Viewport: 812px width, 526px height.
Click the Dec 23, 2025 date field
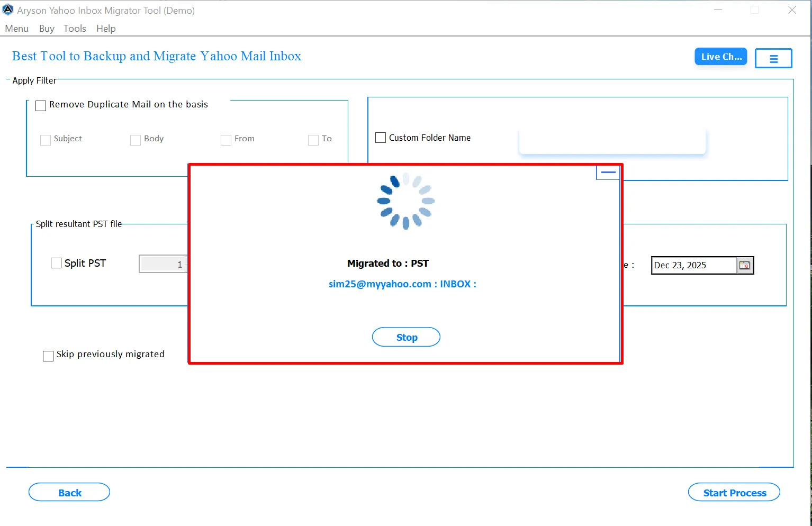click(x=693, y=265)
